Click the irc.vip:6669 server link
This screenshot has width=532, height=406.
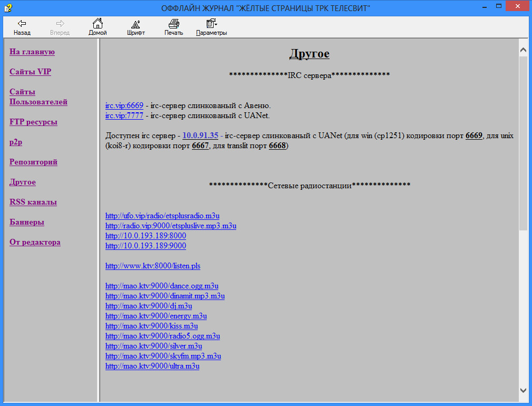pyautogui.click(x=124, y=105)
